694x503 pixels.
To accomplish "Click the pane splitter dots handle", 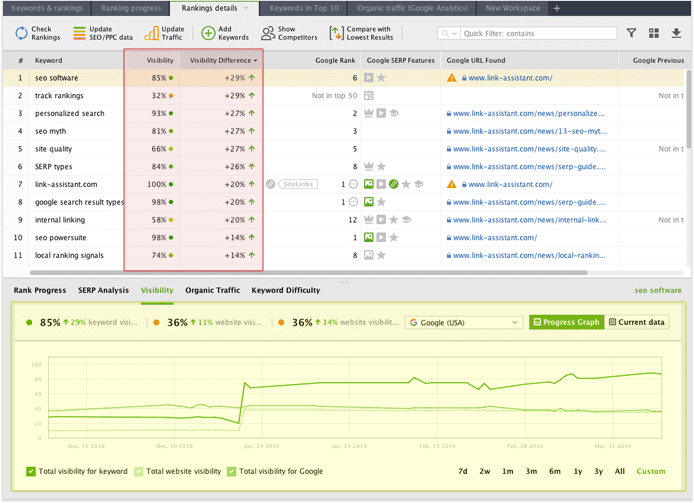I will pos(343,282).
